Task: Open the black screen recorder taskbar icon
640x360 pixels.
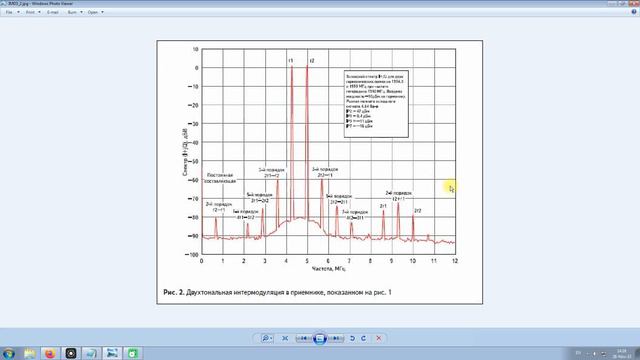Action: (x=71, y=353)
